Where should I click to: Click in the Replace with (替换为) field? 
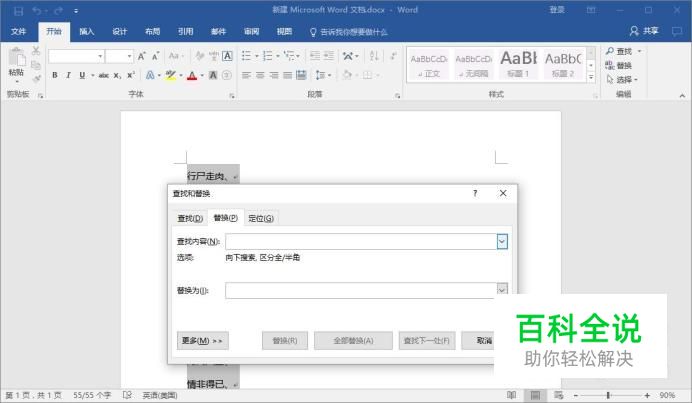click(x=361, y=290)
